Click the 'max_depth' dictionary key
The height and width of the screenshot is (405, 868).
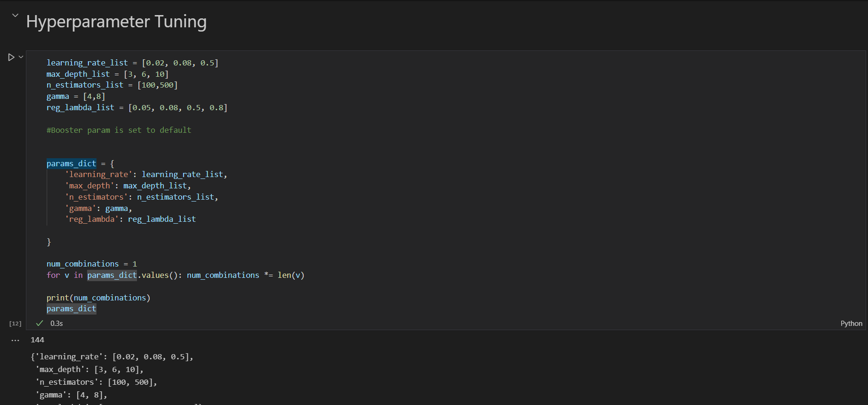point(89,186)
